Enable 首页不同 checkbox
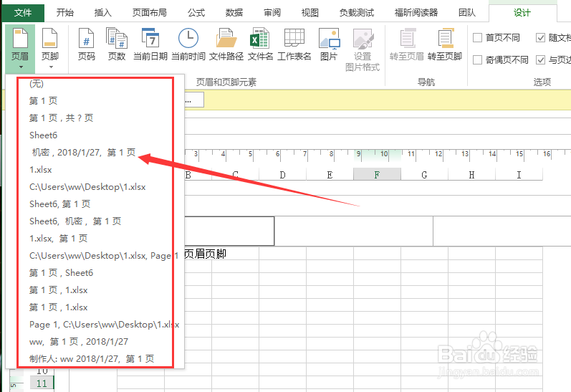This screenshot has height=392, width=571. (x=477, y=37)
